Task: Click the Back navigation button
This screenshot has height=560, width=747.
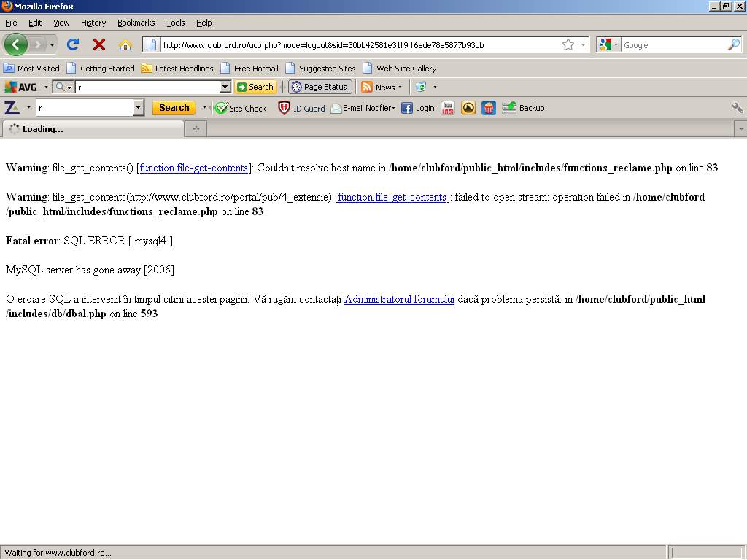Action: (x=15, y=44)
